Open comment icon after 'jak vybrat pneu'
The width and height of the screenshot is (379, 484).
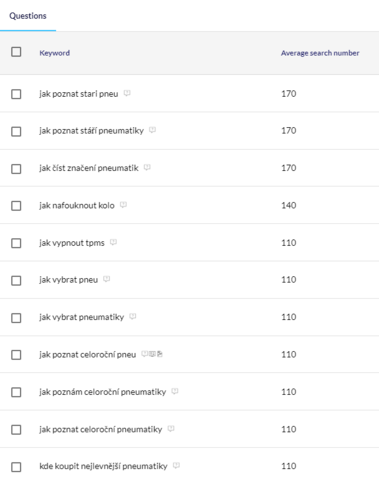click(x=107, y=279)
